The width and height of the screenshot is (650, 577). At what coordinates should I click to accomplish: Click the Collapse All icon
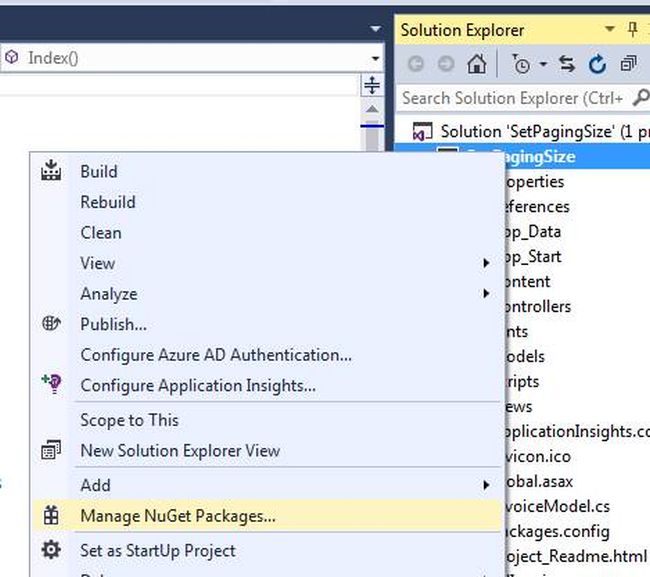point(628,64)
